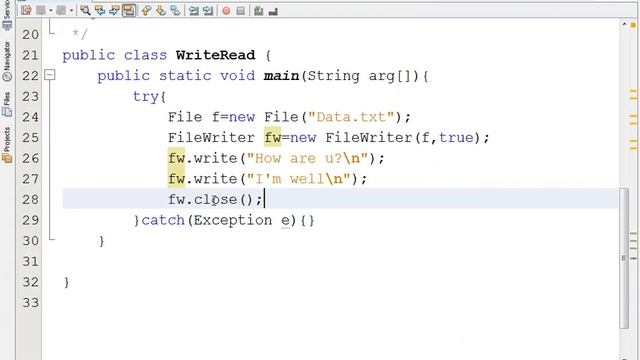Open the Back history dropdown arrow
Viewport: 640px width, 360px height.
click(51, 11)
